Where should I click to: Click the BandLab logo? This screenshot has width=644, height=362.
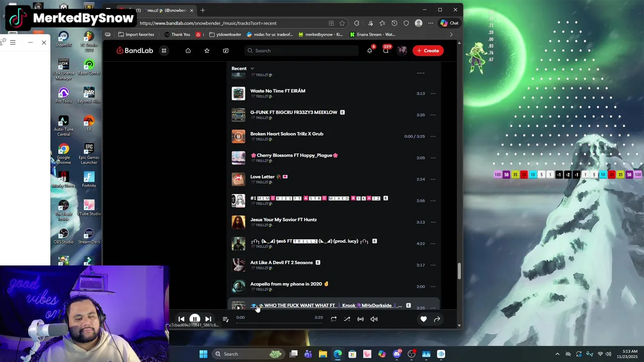tap(135, 51)
